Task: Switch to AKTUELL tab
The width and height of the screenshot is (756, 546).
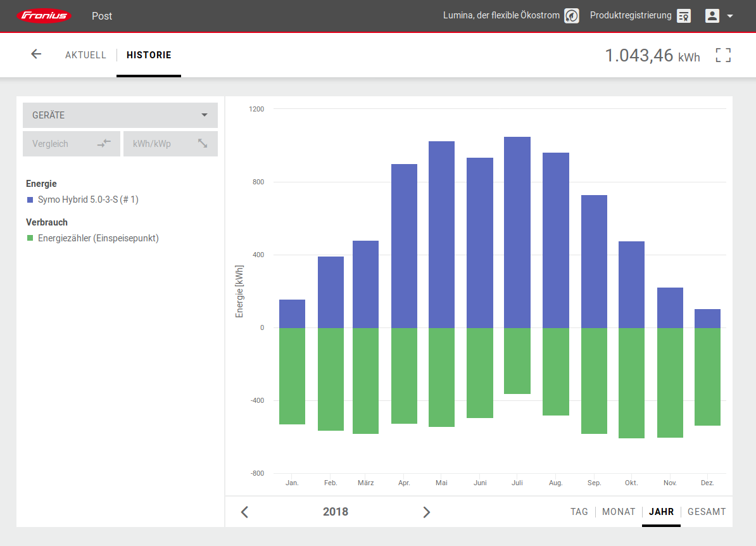Action: click(x=85, y=55)
